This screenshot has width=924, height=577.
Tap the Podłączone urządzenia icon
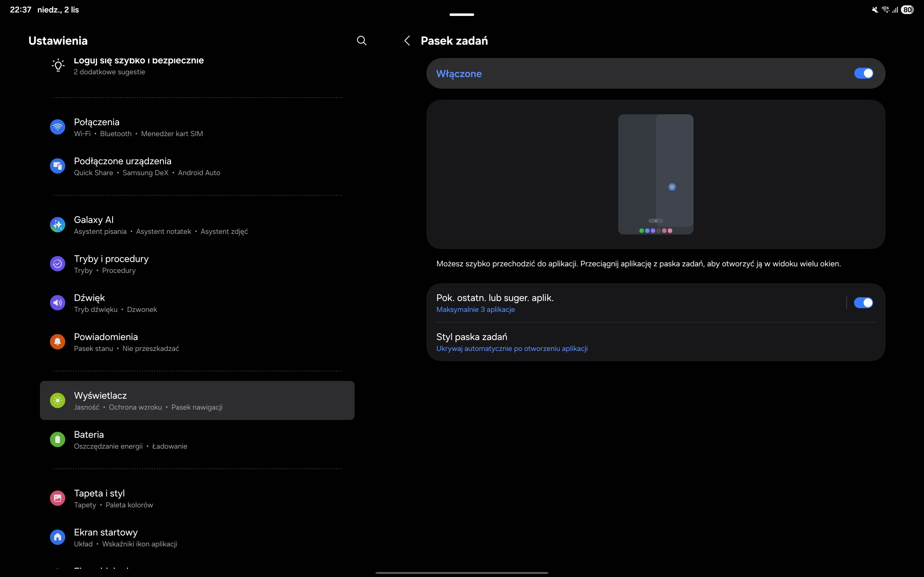coord(58,166)
